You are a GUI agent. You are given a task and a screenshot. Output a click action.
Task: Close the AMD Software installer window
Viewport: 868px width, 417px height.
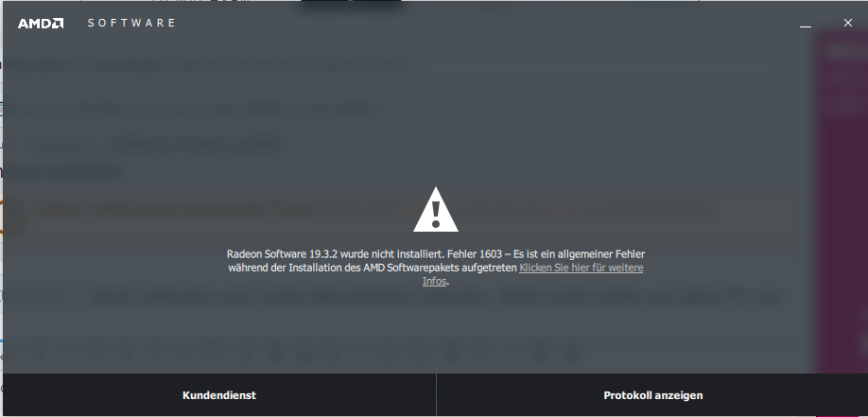coord(847,23)
